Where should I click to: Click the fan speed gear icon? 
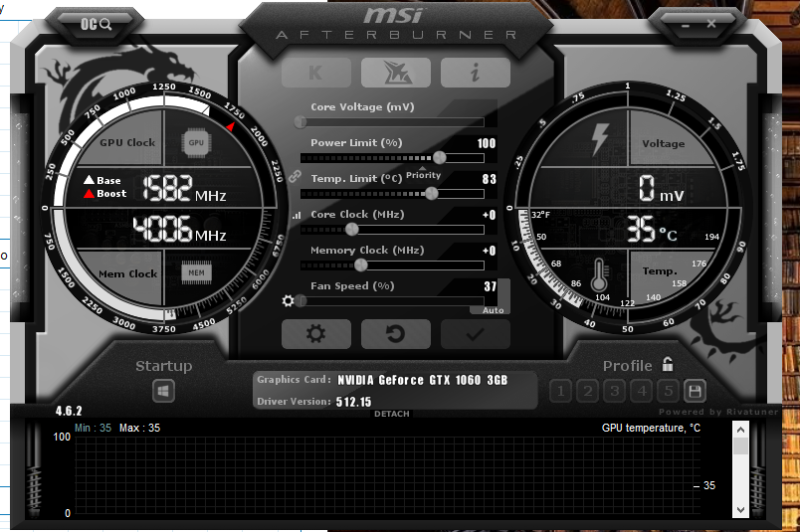coord(288,301)
